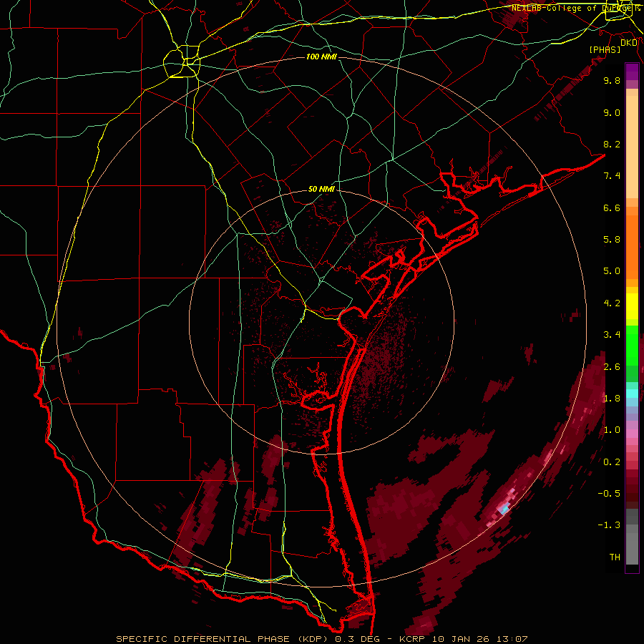Image resolution: width=644 pixels, height=644 pixels.
Task: Click the NEXLAB-College of DuPage credit text
Action: point(575,8)
